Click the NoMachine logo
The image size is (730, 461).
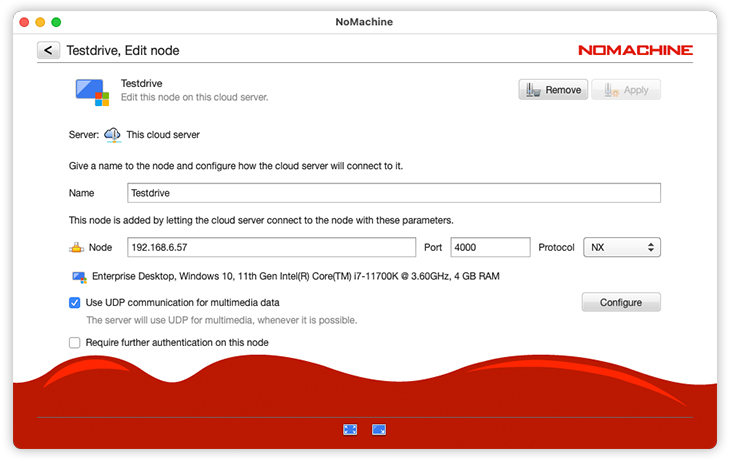click(x=635, y=50)
